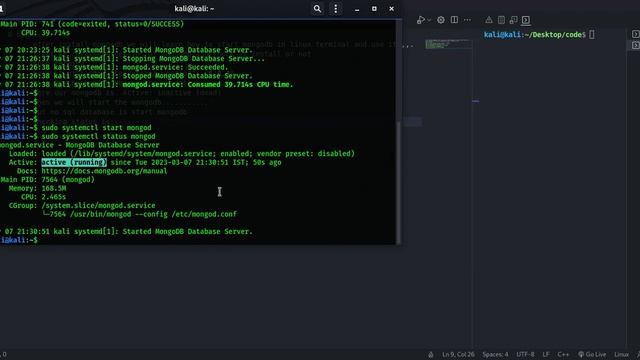Select the C++ language mode
Viewport: 640px width, 360px height.
click(563, 354)
